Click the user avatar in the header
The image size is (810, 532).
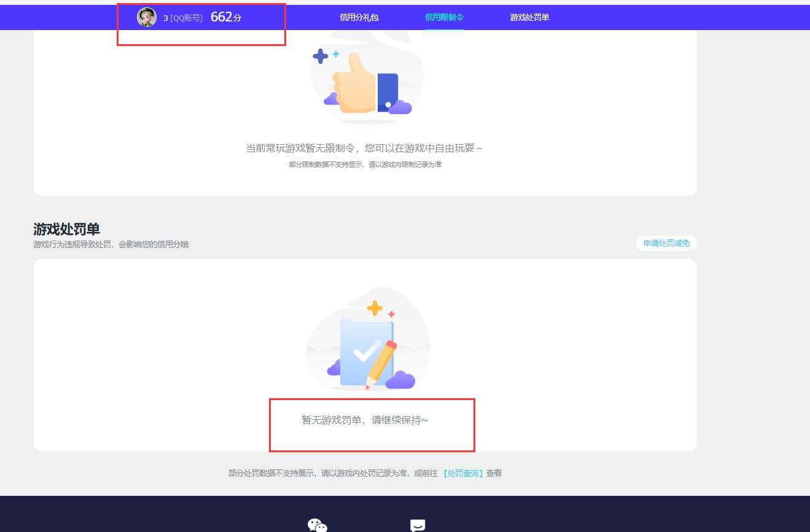click(x=147, y=18)
